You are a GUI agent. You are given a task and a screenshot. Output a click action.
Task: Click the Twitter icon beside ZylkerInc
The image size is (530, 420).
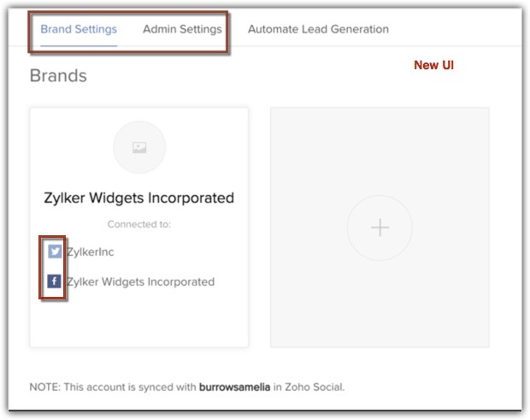tap(55, 251)
